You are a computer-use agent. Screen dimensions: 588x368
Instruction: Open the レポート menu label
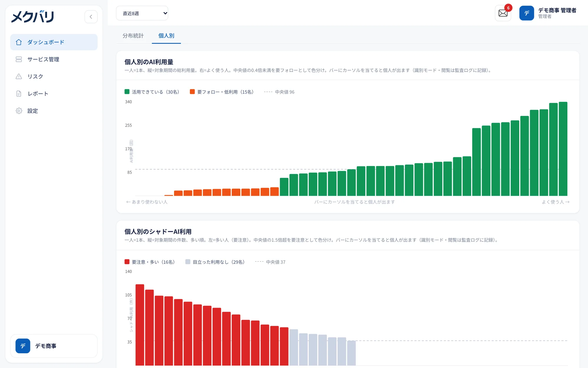tap(38, 94)
